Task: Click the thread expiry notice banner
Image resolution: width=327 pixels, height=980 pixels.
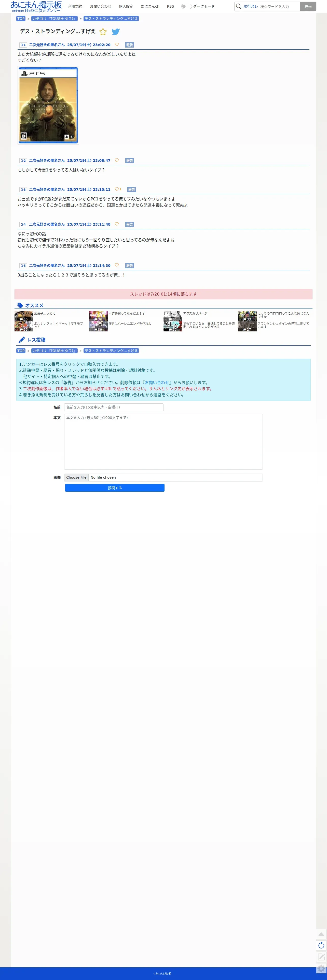Action: coord(163,294)
